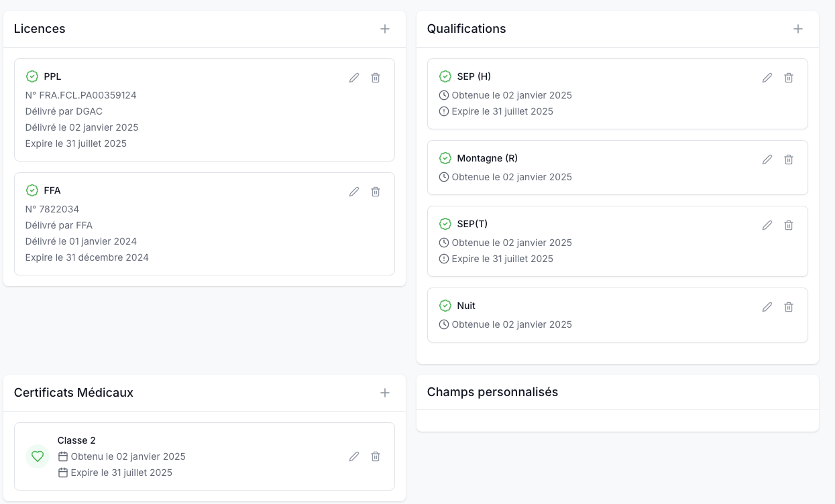Click the verified badge next to SEP (H)
Screen dimensions: 835x504
coord(445,76)
